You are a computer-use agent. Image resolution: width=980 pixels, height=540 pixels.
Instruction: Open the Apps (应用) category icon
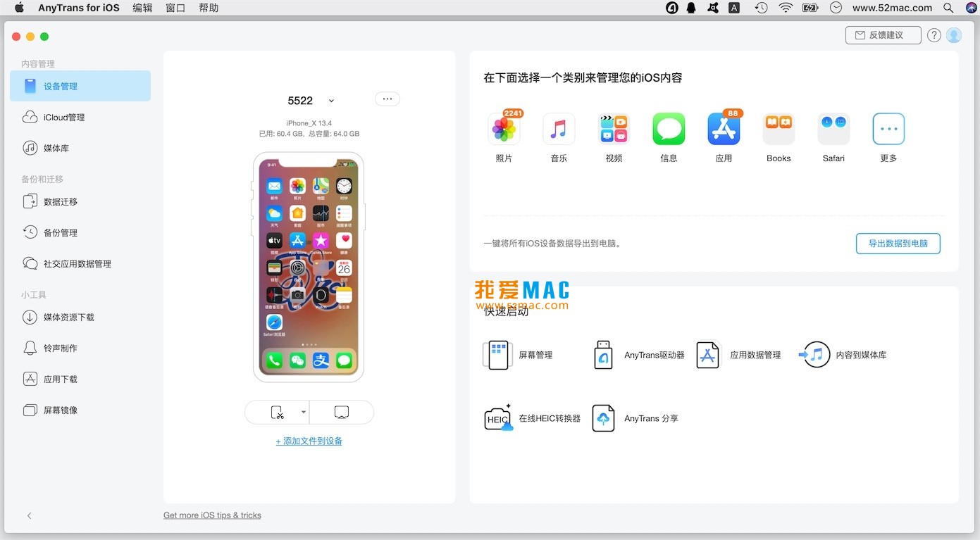pos(724,130)
